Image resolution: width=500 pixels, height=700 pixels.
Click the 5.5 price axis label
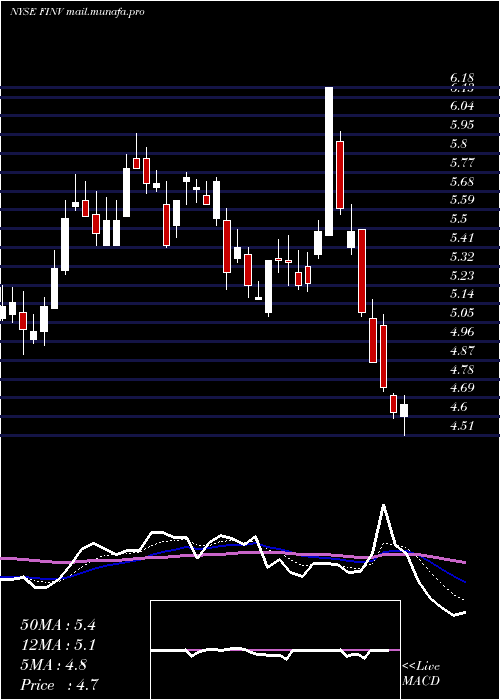click(458, 219)
